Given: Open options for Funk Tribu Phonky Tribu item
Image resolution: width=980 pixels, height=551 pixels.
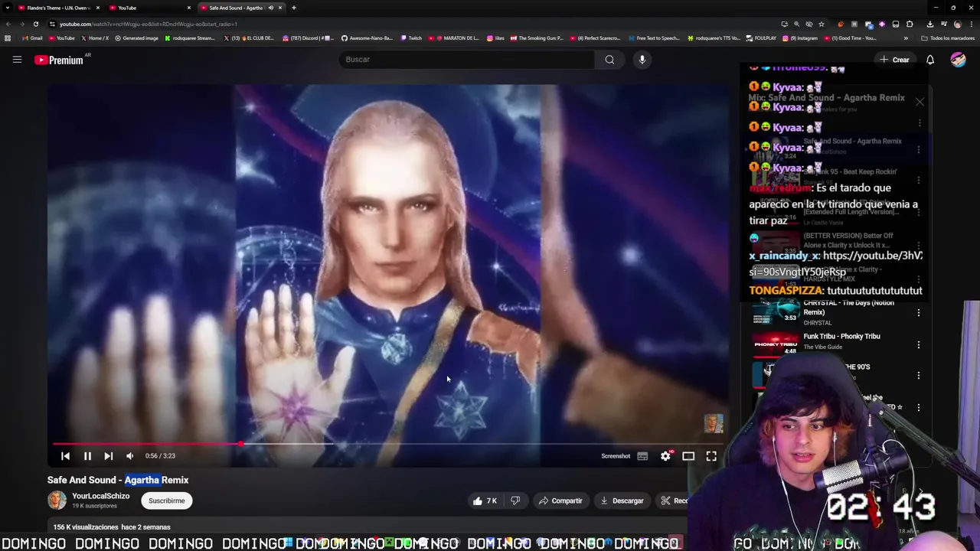Looking at the screenshot, I should [919, 345].
